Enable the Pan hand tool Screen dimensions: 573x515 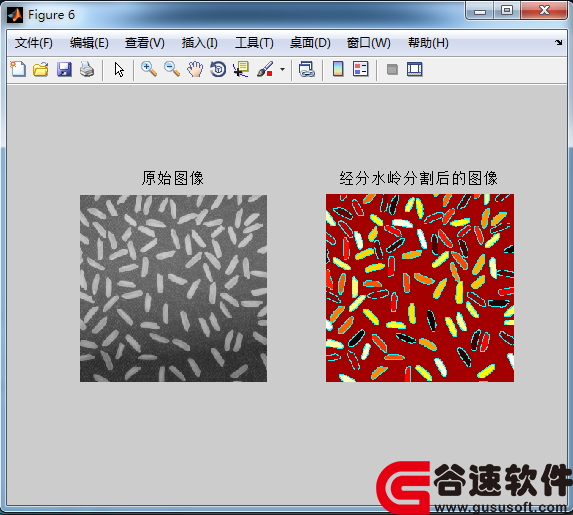[195, 69]
